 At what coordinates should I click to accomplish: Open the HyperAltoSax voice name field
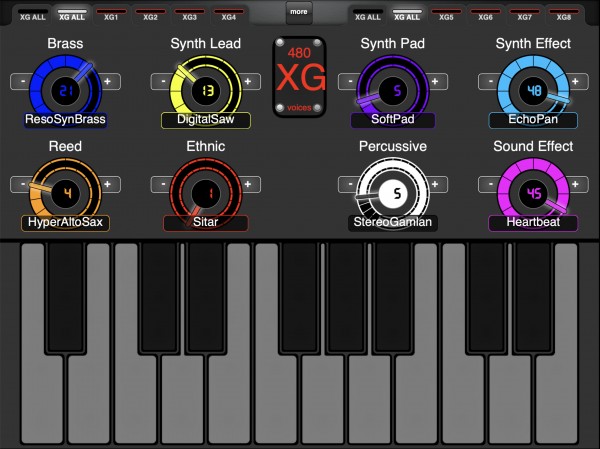click(x=65, y=223)
